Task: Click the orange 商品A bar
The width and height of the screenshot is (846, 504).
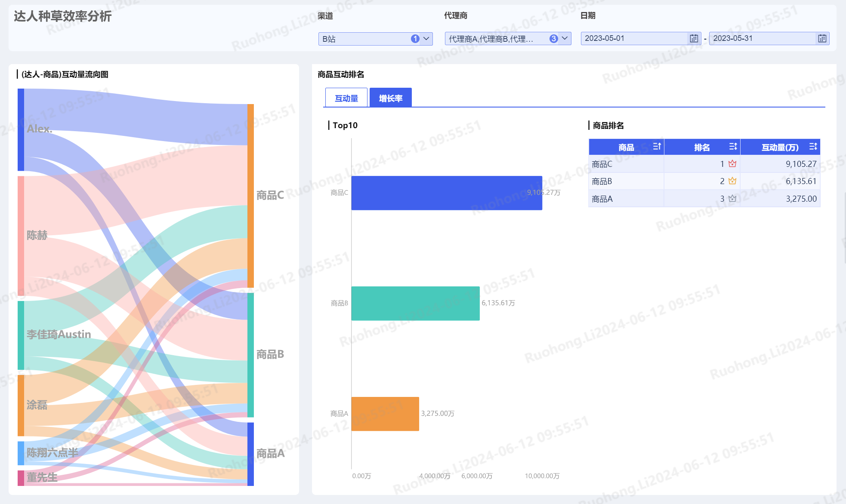Action: [x=385, y=414]
